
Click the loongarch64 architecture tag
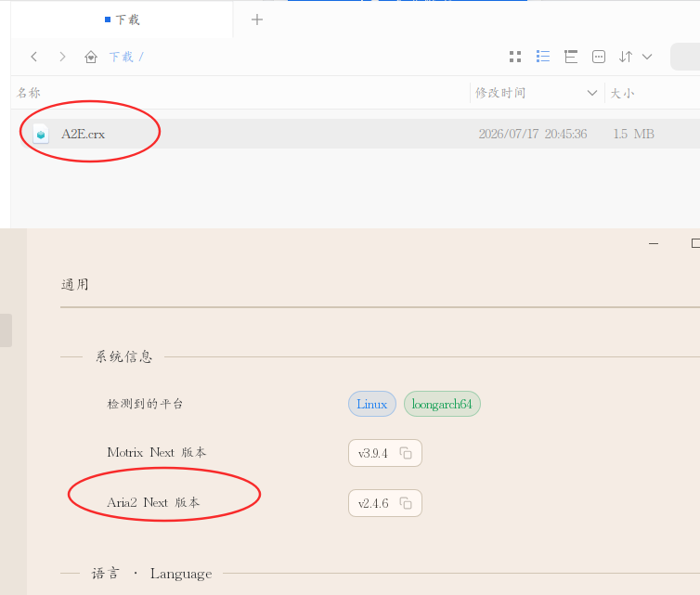tap(442, 404)
